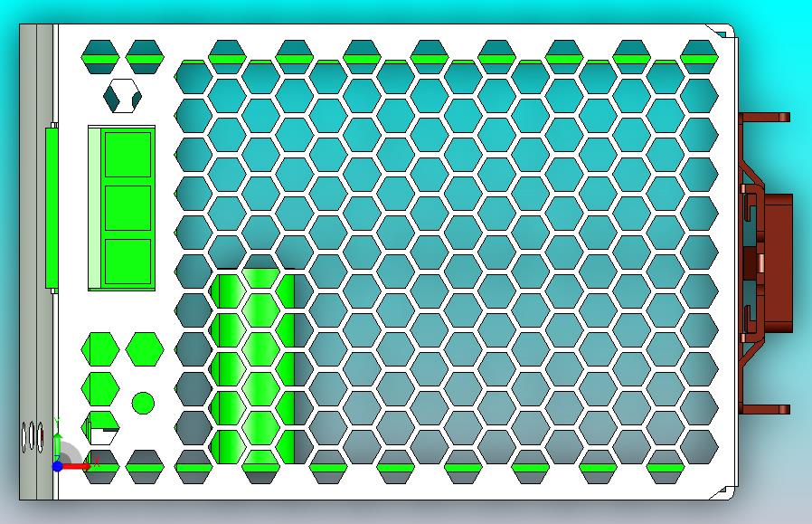Select the middle oval slot on the gray panel
Viewport: 812px width, 524px height.
tap(33, 437)
